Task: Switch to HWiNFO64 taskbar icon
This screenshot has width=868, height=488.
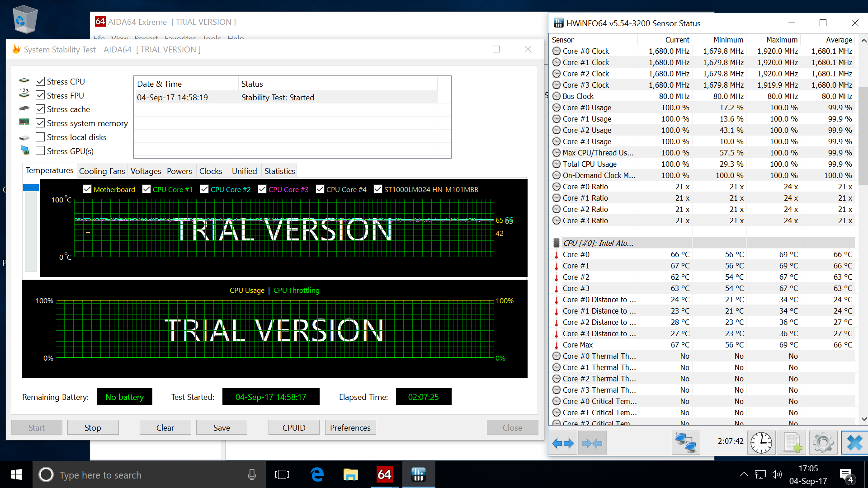Action: [419, 474]
